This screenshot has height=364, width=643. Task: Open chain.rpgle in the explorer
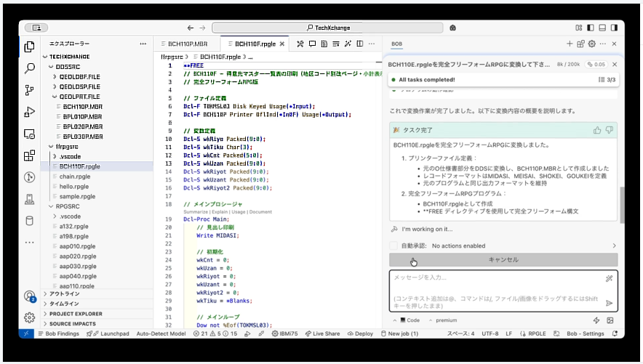(x=75, y=177)
